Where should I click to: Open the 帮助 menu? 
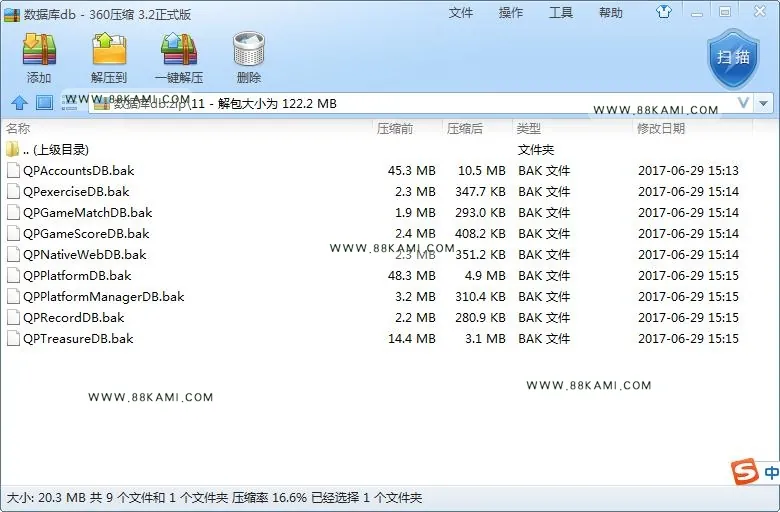[x=611, y=12]
